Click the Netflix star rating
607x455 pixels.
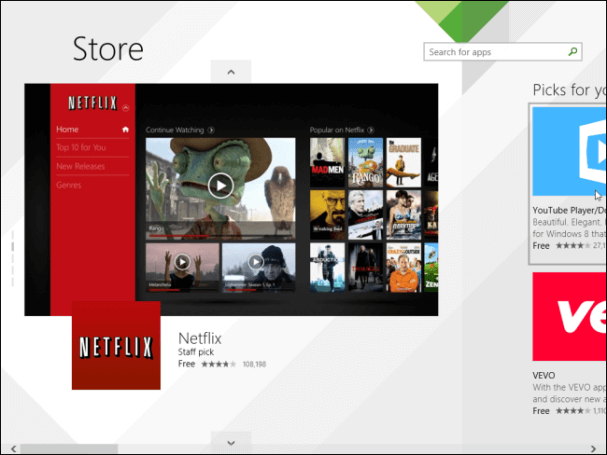[x=218, y=364]
